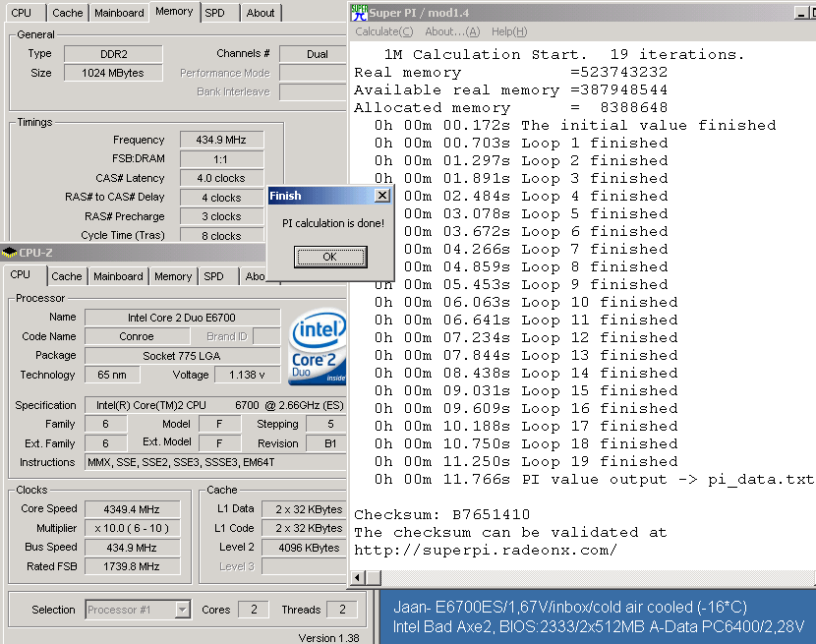Click the http://superpi.radeonx.com/ URL text
The height and width of the screenshot is (644, 816).
[486, 551]
